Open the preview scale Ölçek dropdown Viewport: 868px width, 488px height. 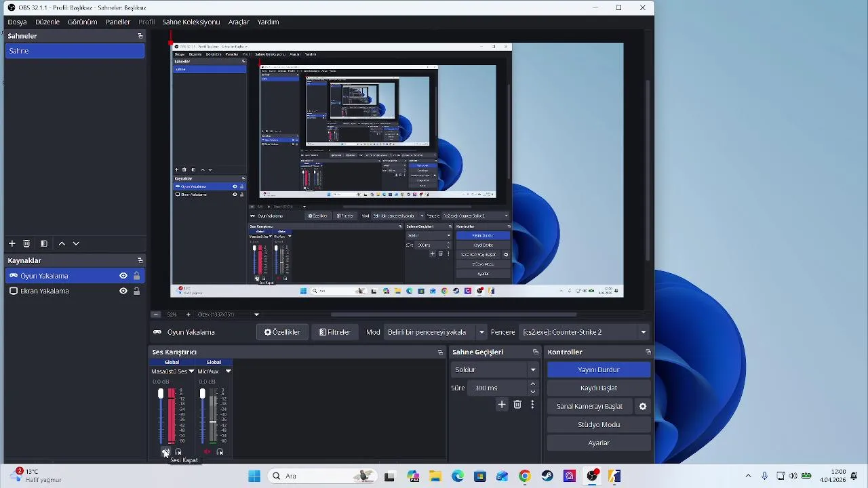(x=256, y=314)
